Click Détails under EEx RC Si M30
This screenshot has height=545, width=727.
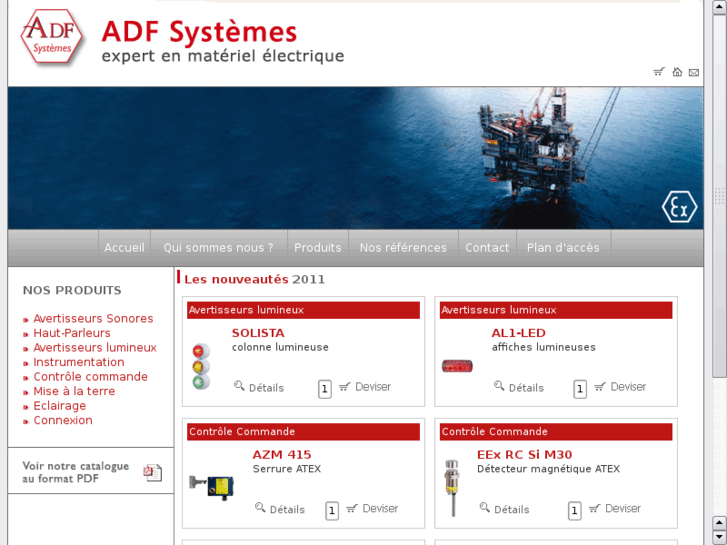click(x=512, y=510)
